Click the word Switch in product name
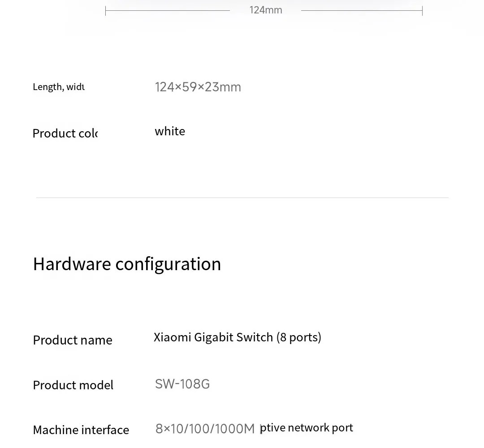This screenshot has height=448, width=484. (255, 337)
